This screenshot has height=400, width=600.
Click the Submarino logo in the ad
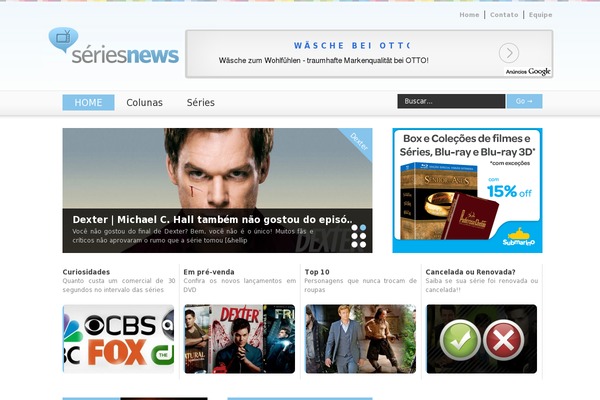pyautogui.click(x=518, y=237)
